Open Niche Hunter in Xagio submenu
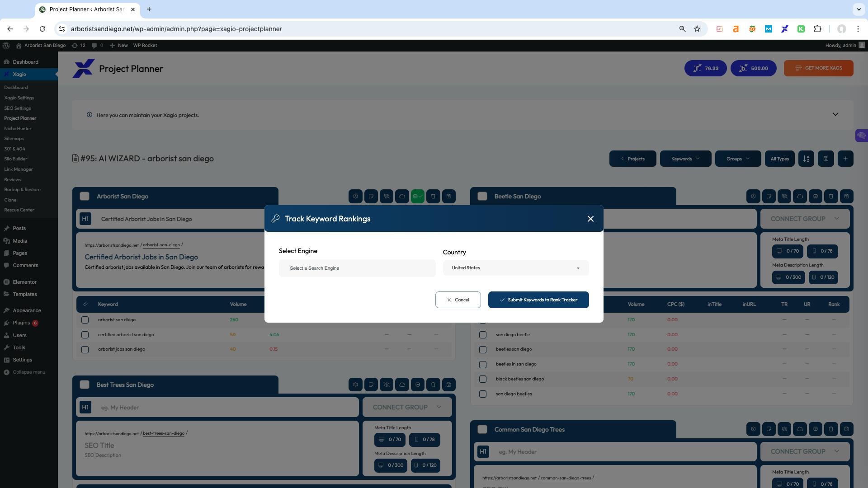 pyautogui.click(x=18, y=128)
